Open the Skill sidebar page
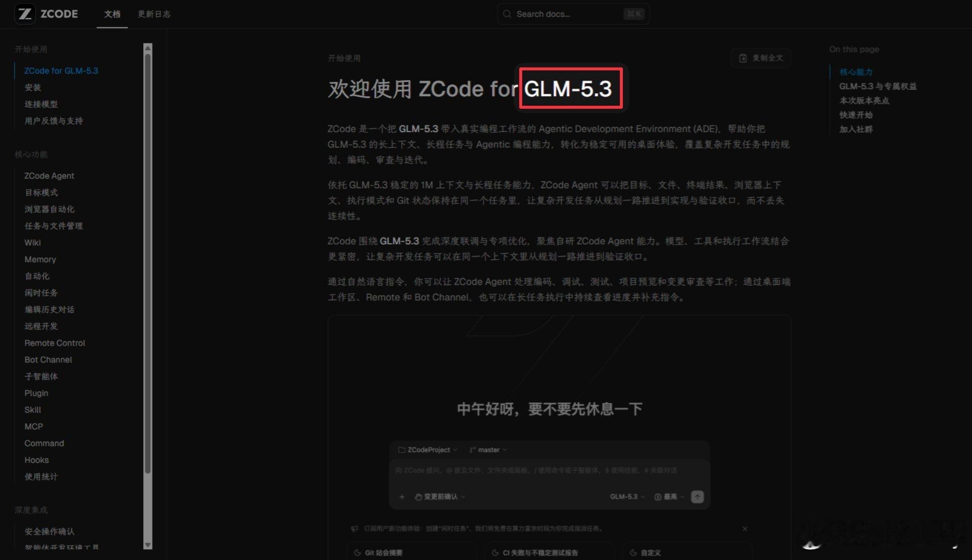This screenshot has width=972, height=560. coord(33,410)
